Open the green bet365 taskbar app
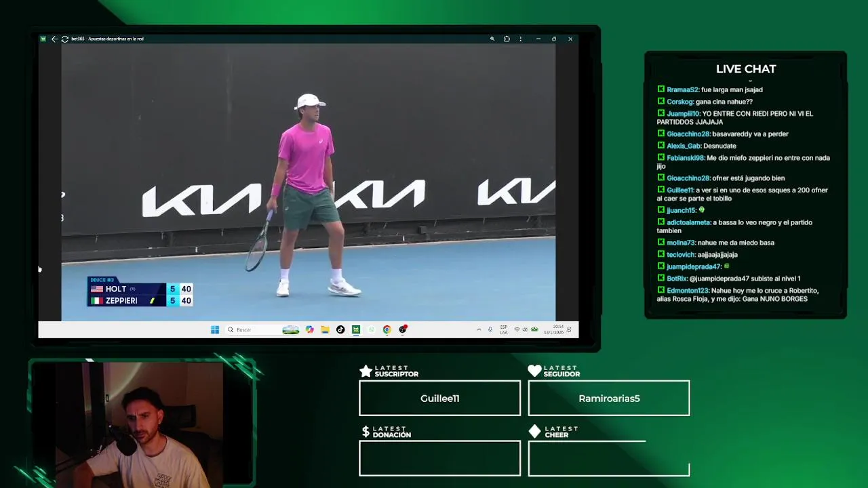Screen dimensions: 868x488 click(x=356, y=329)
